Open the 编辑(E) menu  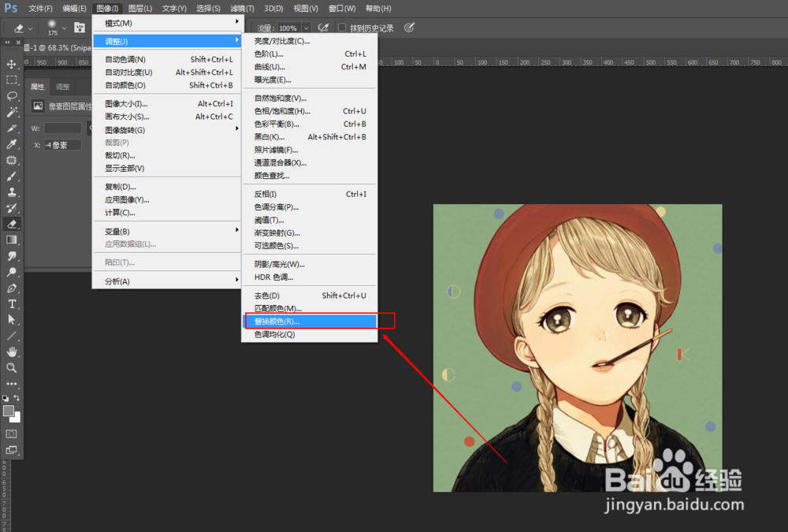pos(74,9)
